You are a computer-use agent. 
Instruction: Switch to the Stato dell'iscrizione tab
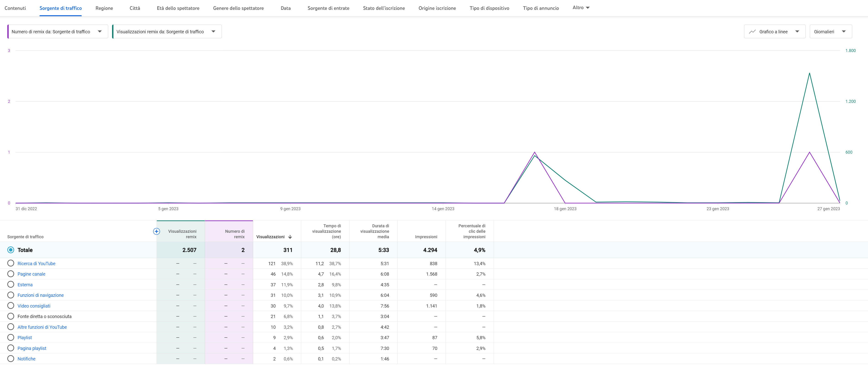(384, 8)
